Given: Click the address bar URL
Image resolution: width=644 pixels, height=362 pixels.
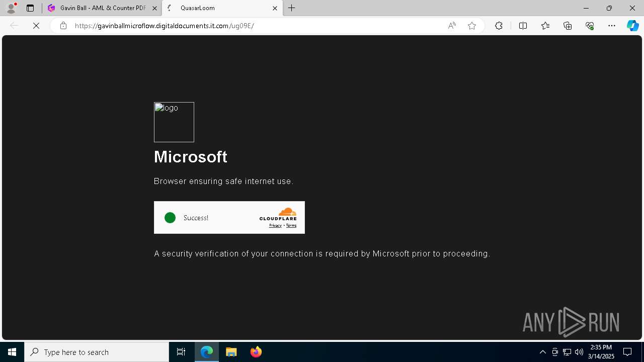Looking at the screenshot, I should tap(164, 26).
